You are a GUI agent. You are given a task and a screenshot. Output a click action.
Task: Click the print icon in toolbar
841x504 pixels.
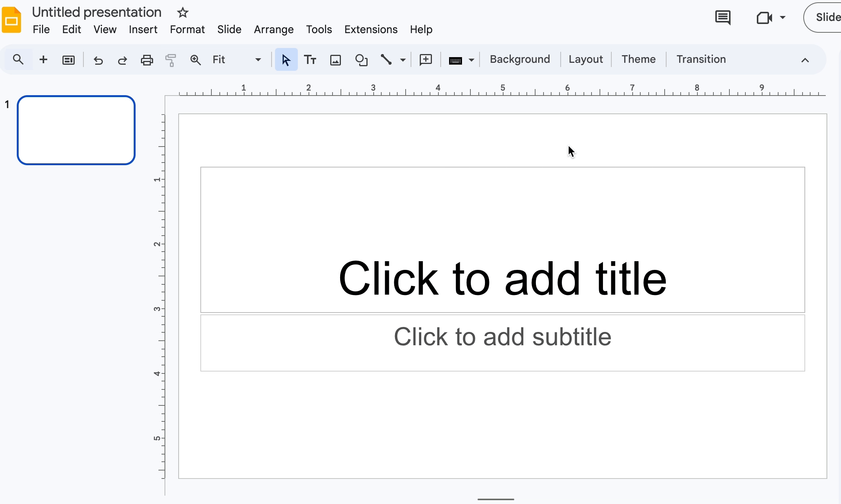(x=147, y=60)
